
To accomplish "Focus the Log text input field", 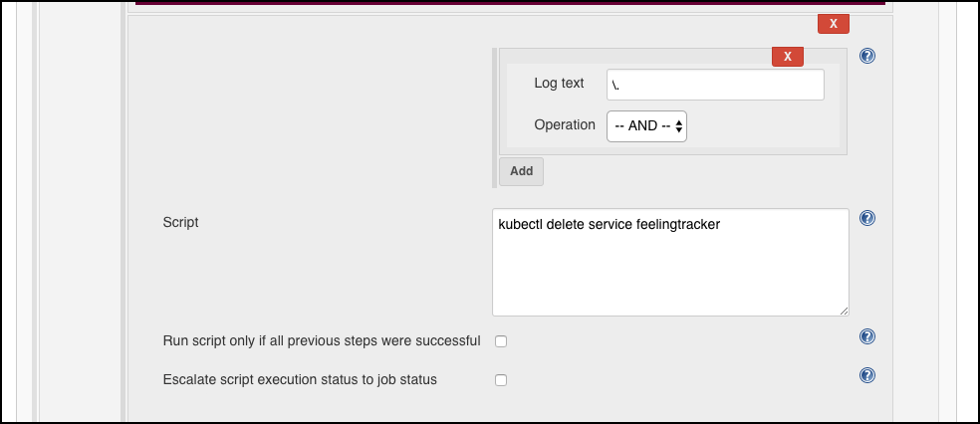I will click(x=715, y=85).
